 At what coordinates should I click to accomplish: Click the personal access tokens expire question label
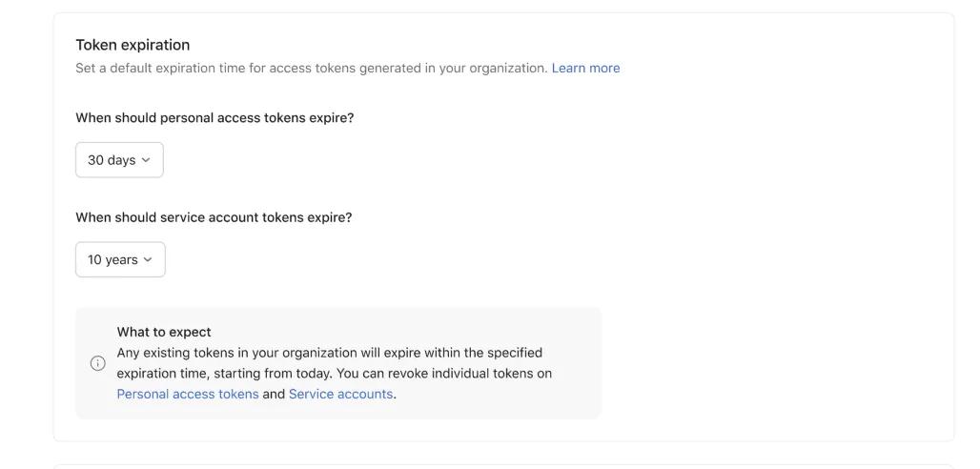214,118
